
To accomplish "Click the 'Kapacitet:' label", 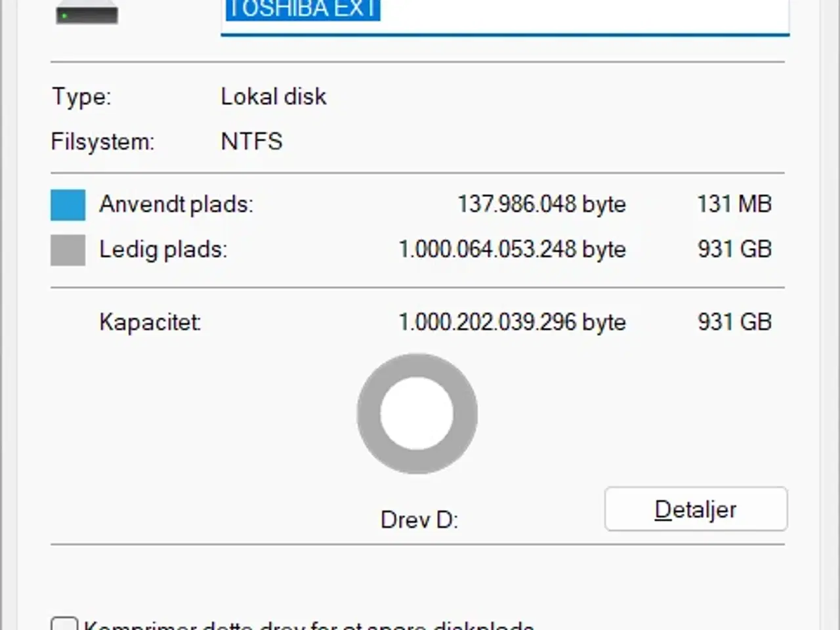I will tap(150, 322).
